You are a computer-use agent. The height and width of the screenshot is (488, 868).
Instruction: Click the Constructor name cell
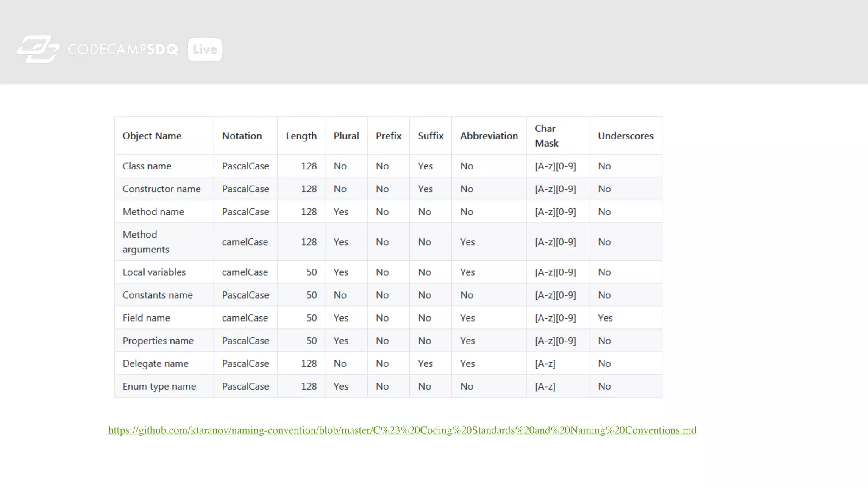(161, 189)
